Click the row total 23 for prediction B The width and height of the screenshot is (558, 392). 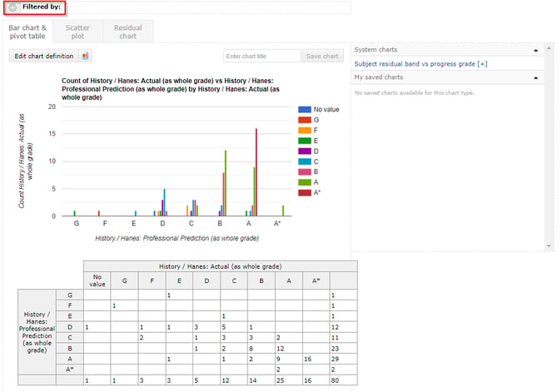pyautogui.click(x=343, y=349)
